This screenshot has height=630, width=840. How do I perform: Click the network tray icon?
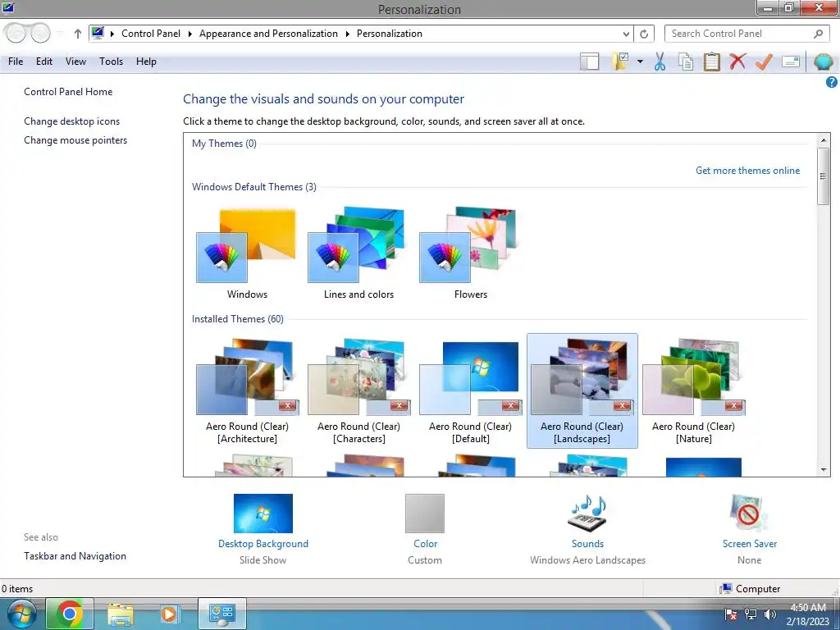751,614
